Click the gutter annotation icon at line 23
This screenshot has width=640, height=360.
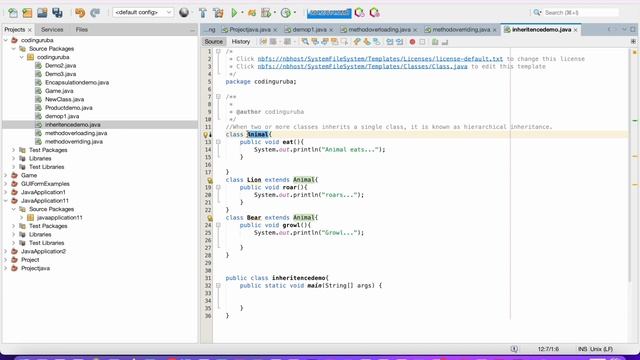[x=210, y=218]
